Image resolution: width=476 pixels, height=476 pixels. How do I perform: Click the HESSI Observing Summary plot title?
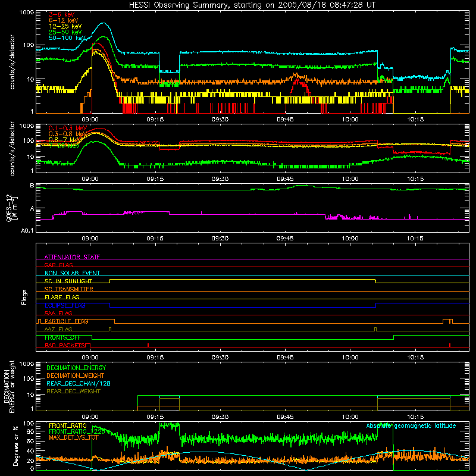coord(252,5)
